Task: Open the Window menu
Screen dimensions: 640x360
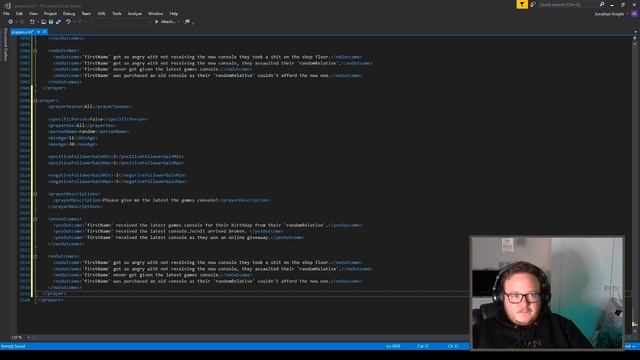Action: click(156, 13)
